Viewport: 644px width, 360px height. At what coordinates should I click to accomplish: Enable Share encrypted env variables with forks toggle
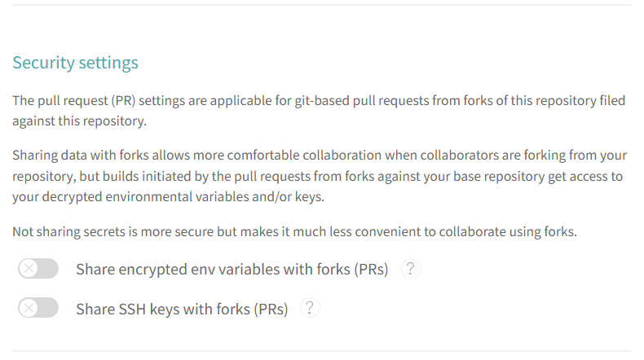point(38,269)
